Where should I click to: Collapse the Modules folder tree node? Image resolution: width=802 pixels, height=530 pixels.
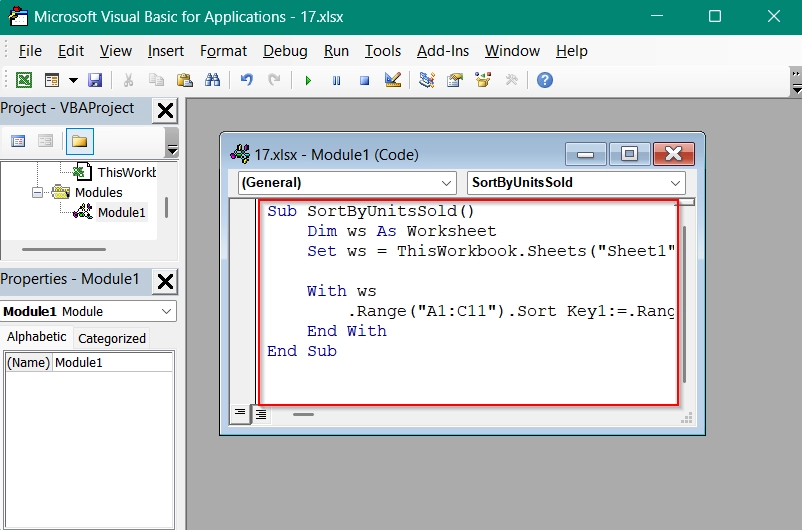point(37,193)
